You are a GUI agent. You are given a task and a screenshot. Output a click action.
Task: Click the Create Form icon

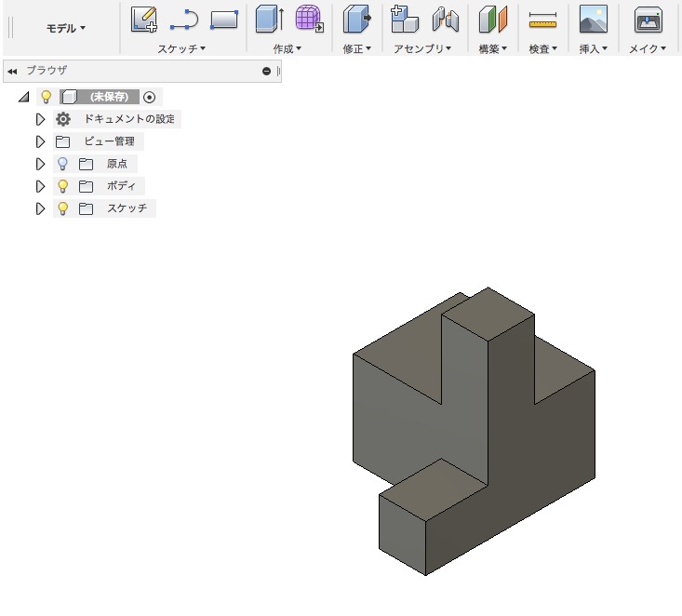(309, 19)
